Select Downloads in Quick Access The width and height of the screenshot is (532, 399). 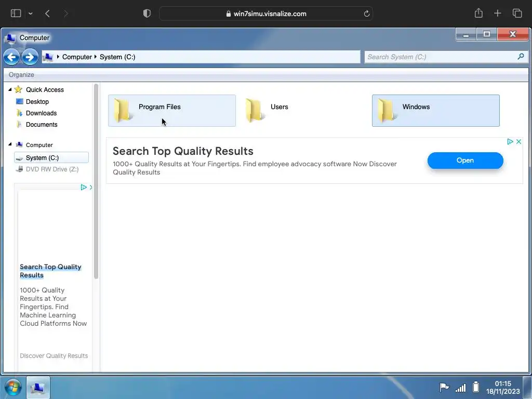42,113
